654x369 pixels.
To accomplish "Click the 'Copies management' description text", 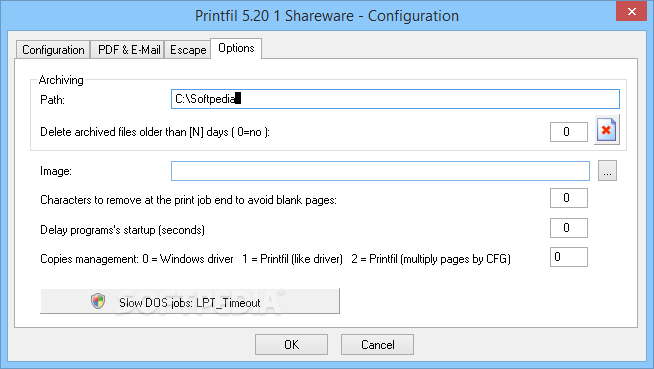I will [275, 259].
